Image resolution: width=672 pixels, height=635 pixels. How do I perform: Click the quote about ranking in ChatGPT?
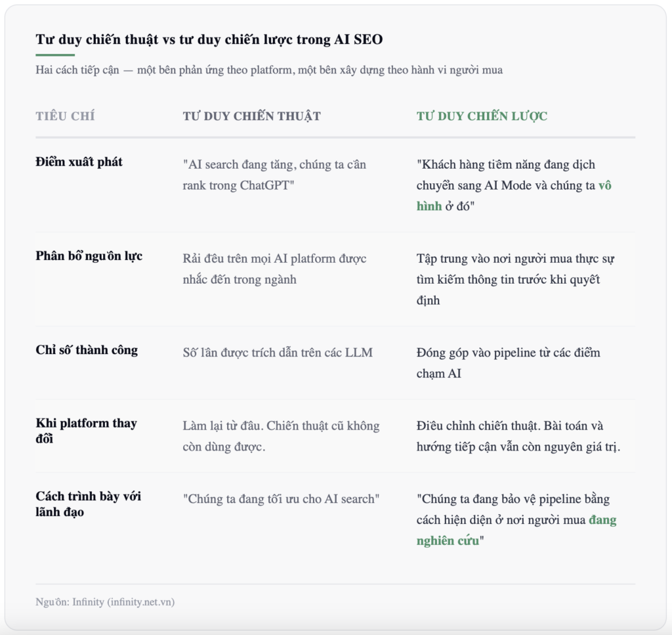(x=274, y=175)
